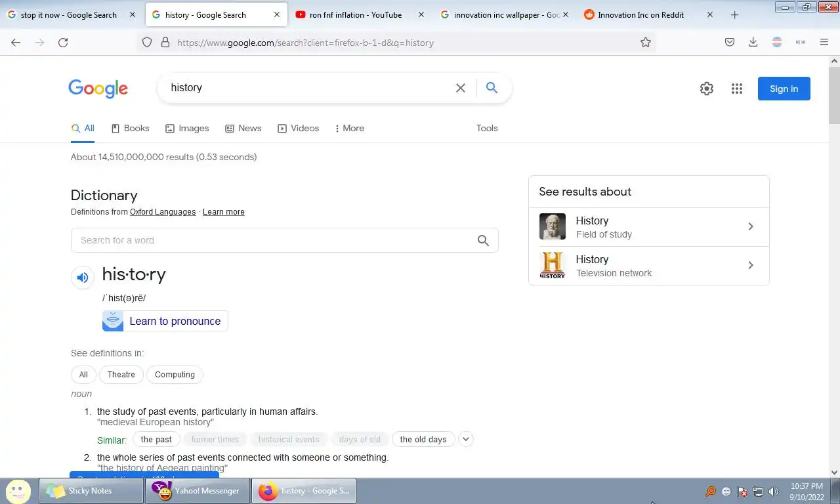Screen dimensions: 840x504
Task: Open Yahoo! Messenger from the taskbar
Action: 198,491
